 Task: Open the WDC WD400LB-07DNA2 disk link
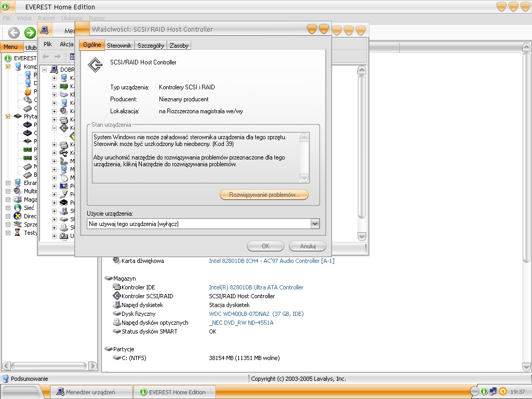[256, 313]
